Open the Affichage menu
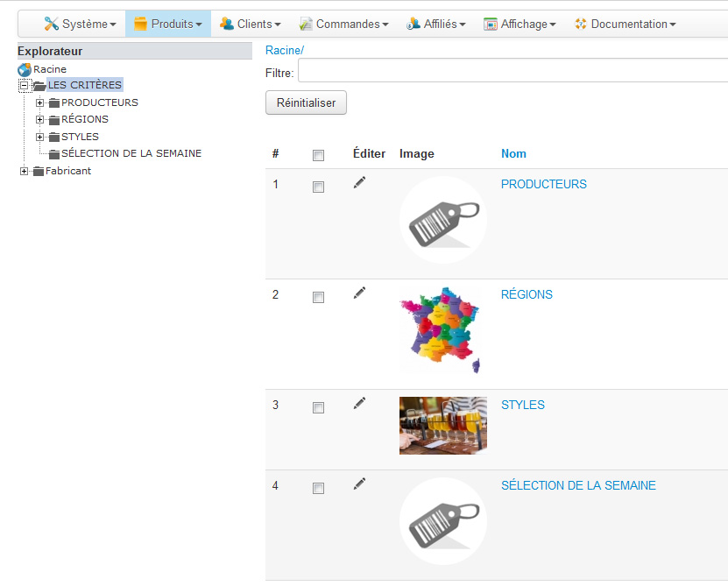This screenshot has width=728, height=586. [519, 24]
